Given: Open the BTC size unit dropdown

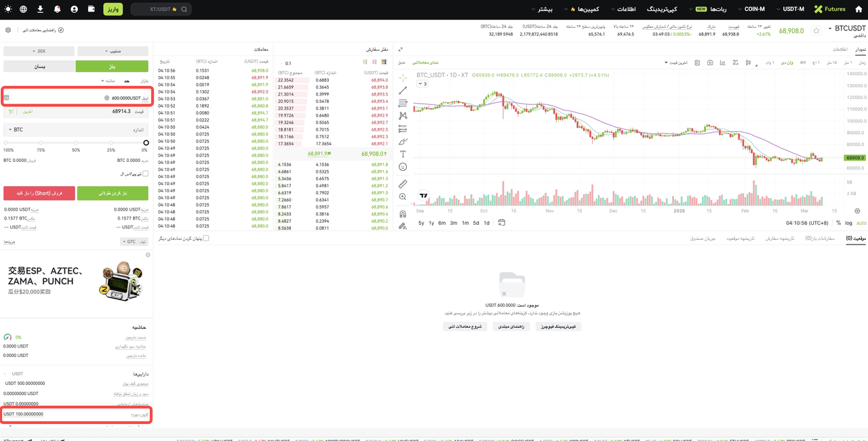Looking at the screenshot, I should click(x=16, y=129).
